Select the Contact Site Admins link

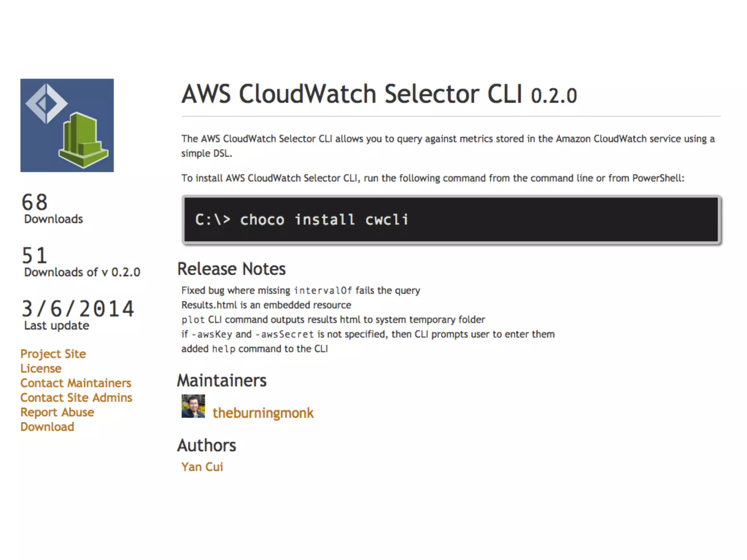76,397
